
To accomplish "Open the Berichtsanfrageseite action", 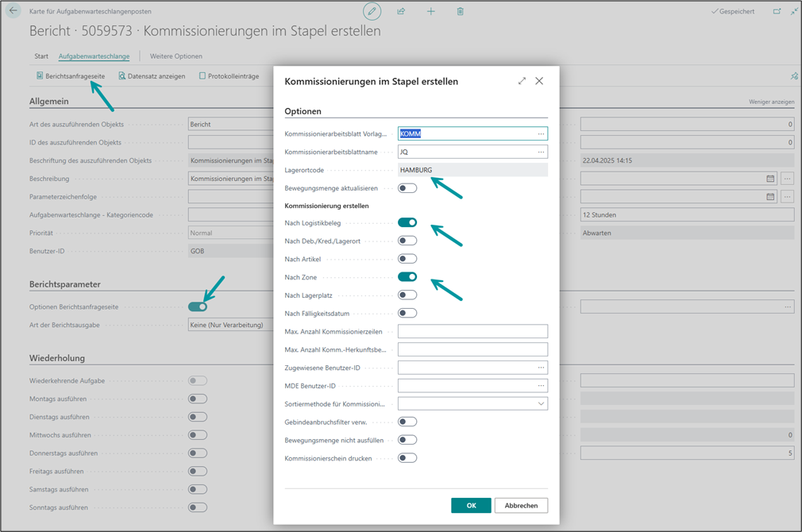I will 70,76.
